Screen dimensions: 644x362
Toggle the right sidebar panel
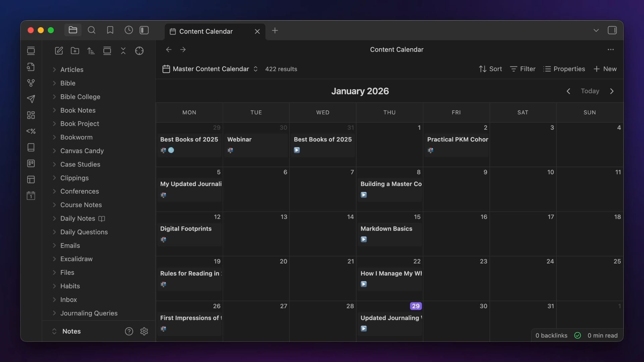[612, 31]
